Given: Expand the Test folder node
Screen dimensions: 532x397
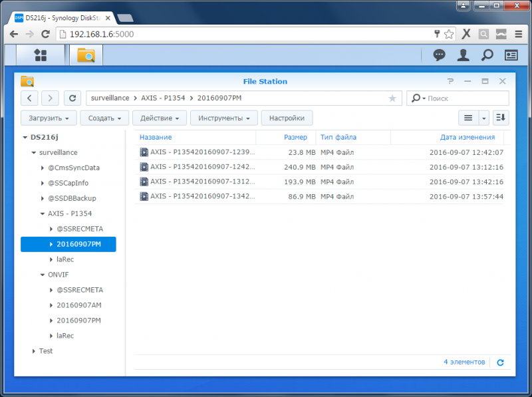Looking at the screenshot, I should [x=34, y=351].
